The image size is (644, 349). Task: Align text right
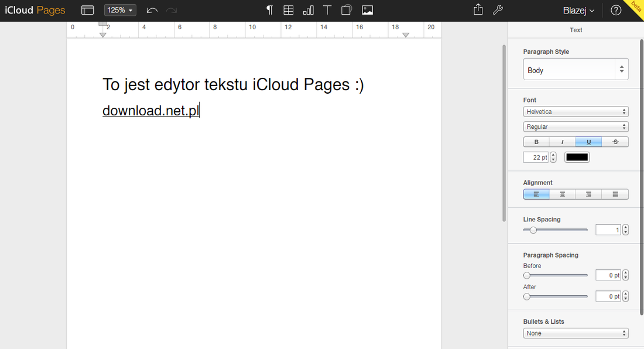tap(588, 194)
